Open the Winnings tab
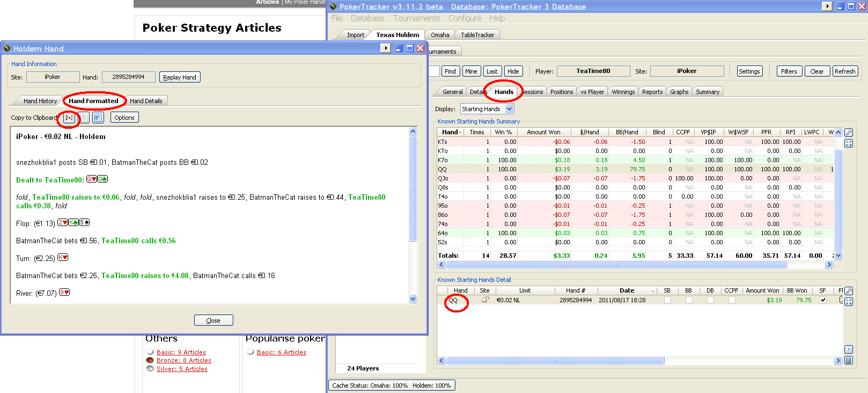 623,92
